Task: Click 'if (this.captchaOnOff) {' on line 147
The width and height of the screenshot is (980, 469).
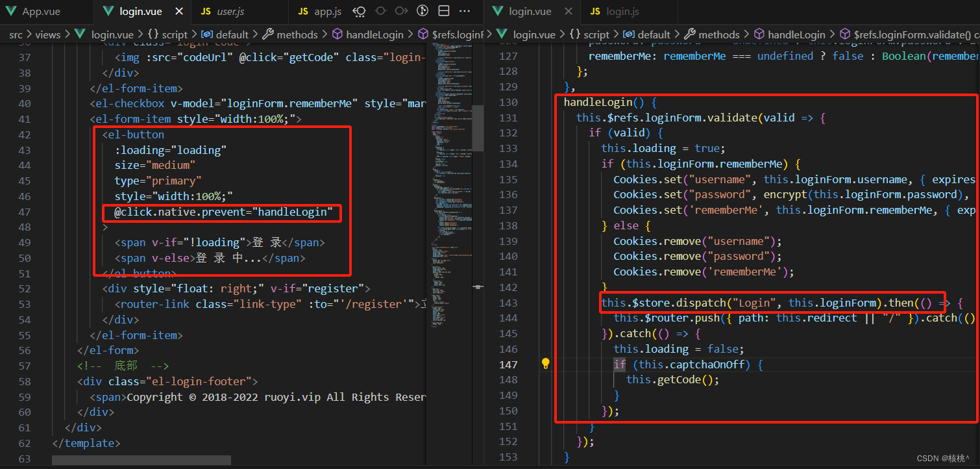Action: (x=689, y=364)
